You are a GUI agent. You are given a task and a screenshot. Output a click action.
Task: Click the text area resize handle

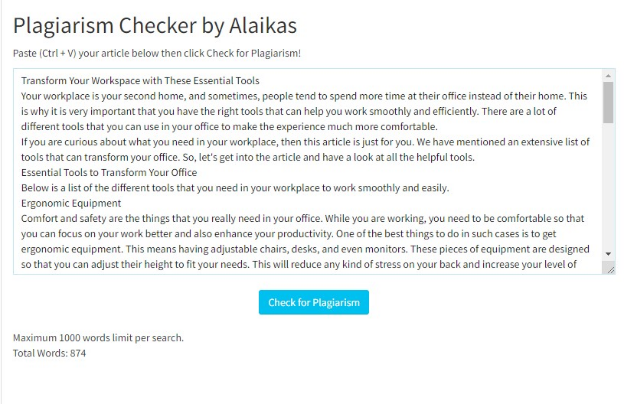click(610, 269)
